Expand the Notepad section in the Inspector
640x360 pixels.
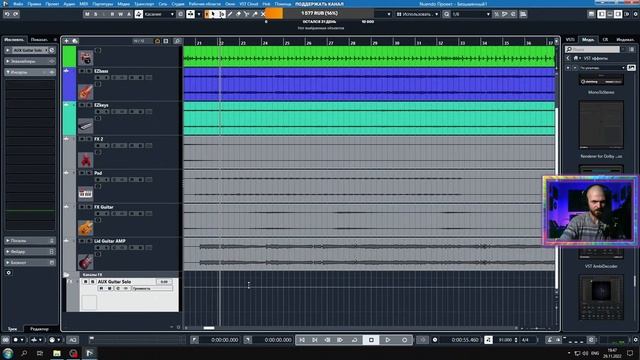point(29,262)
